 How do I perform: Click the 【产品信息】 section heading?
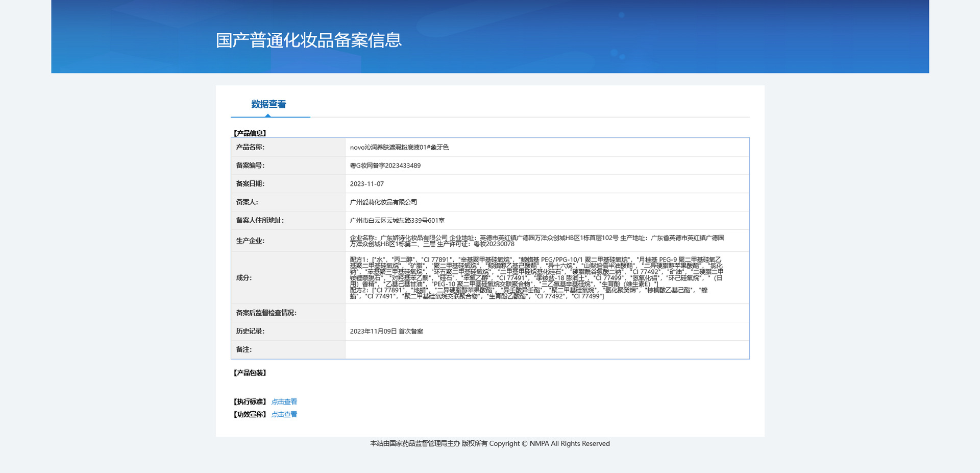250,133
